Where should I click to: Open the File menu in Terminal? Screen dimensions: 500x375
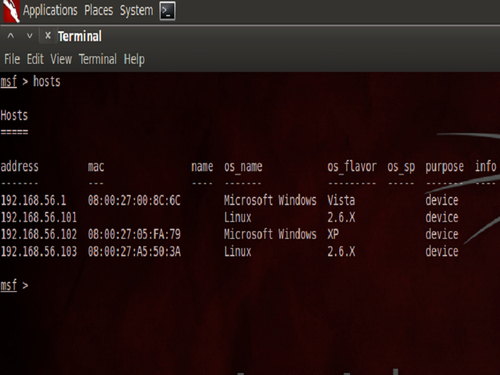pos(12,59)
